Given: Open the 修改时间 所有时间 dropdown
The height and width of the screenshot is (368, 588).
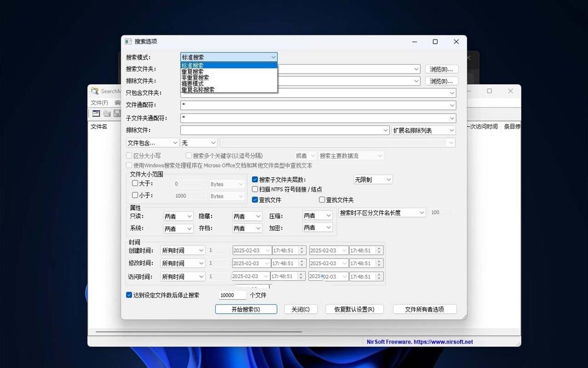Looking at the screenshot, I should [x=183, y=263].
